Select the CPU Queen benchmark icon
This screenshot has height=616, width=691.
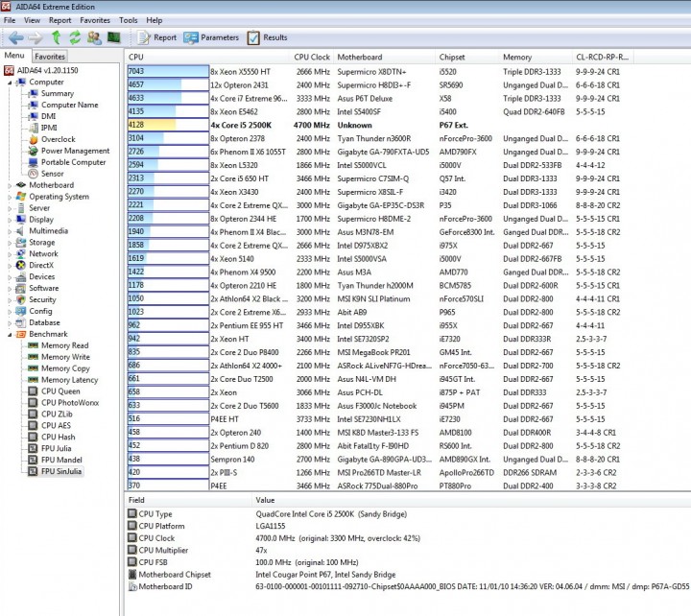33,391
